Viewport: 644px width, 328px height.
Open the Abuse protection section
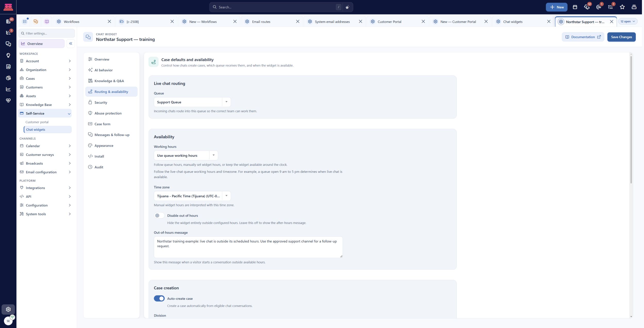[x=111, y=113]
